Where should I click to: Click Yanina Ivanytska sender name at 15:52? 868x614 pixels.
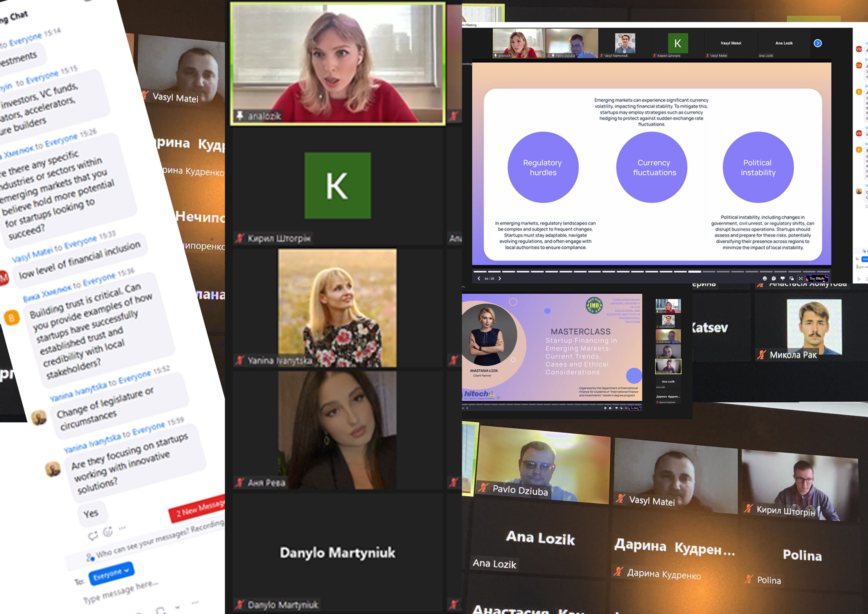pos(78,391)
